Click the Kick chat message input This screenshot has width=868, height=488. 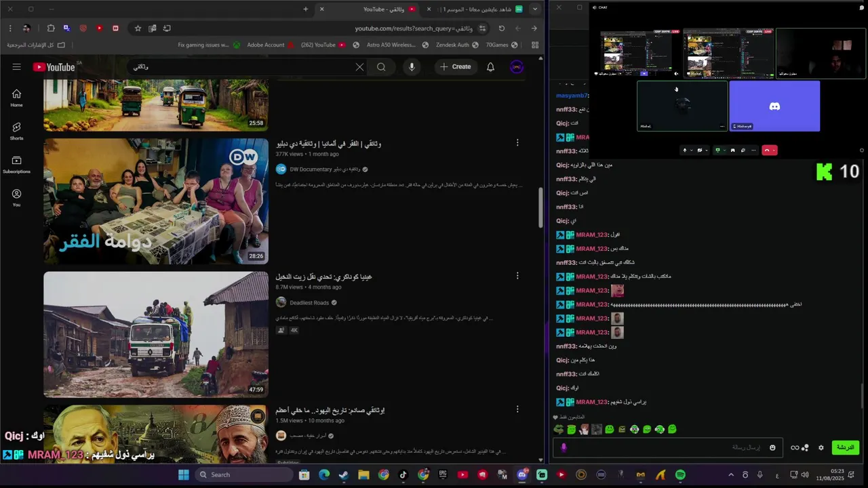(x=668, y=447)
